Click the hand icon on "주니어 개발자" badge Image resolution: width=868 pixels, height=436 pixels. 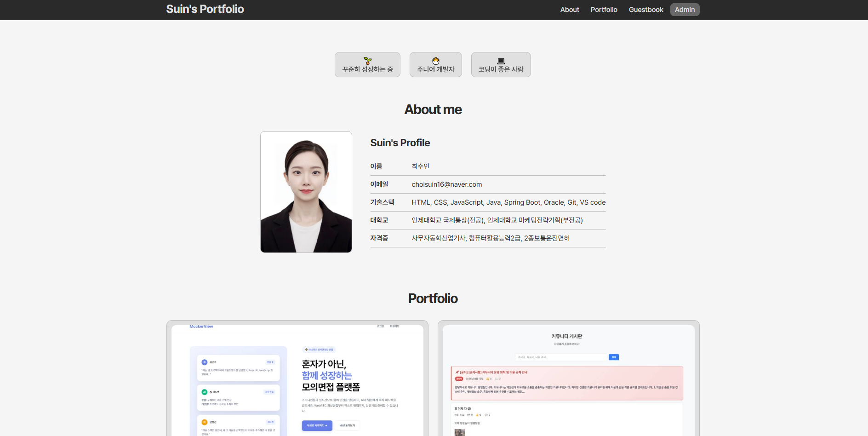[x=435, y=60]
